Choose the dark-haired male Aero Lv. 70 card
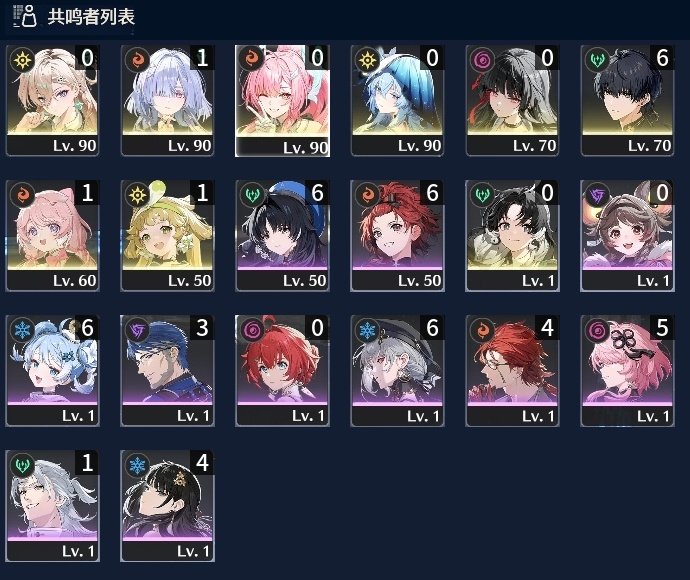This screenshot has width=690, height=580. pyautogui.click(x=628, y=101)
